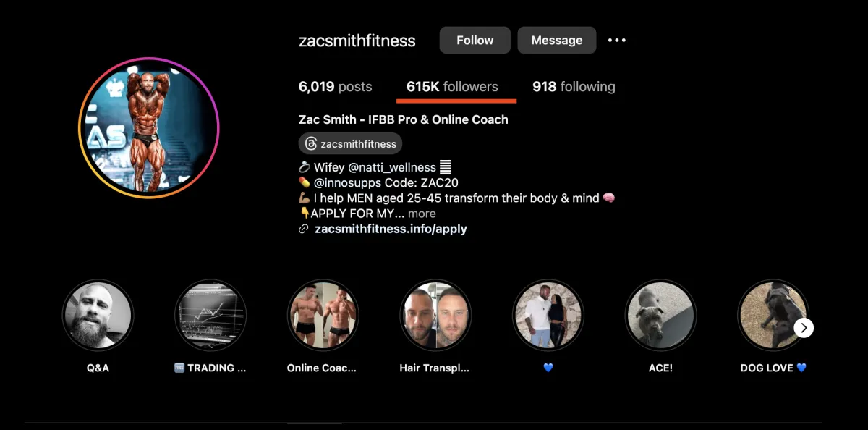The width and height of the screenshot is (868, 430).
Task: Open the DOG LOVE highlight
Action: click(773, 316)
